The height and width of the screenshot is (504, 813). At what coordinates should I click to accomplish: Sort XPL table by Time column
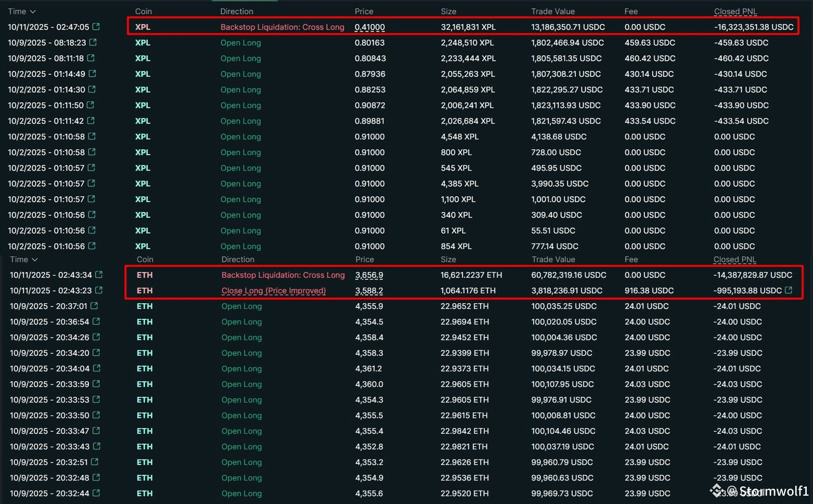(x=22, y=11)
